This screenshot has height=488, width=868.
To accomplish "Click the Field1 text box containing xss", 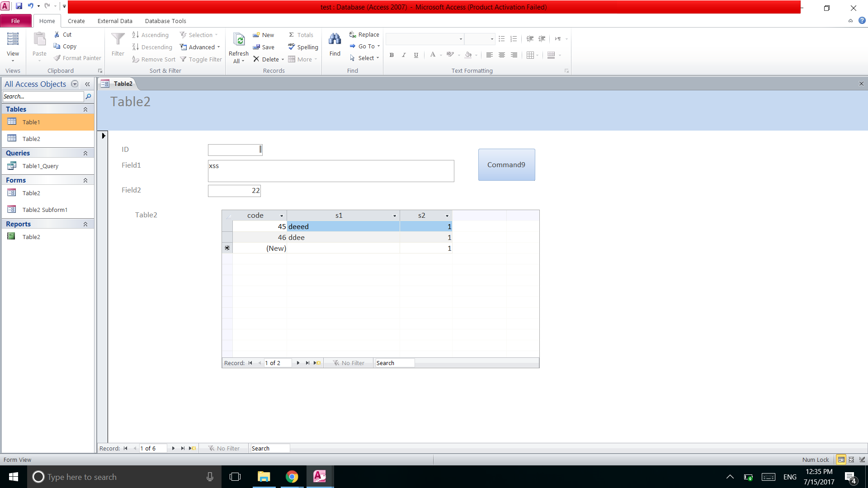I will (331, 171).
